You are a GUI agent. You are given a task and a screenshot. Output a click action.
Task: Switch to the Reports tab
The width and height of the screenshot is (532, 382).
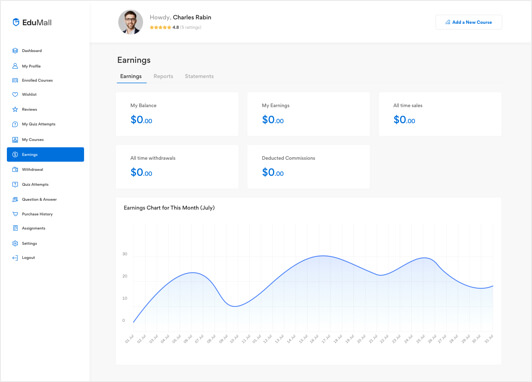163,76
